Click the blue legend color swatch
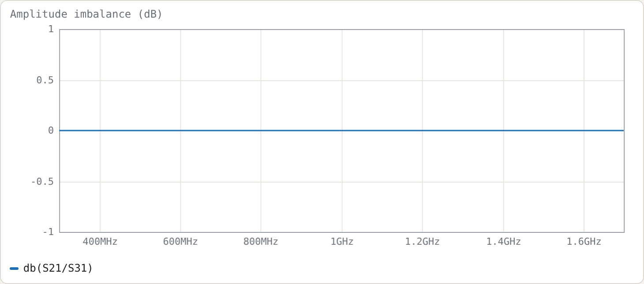Viewport: 644px width, 284px height. coord(14,268)
